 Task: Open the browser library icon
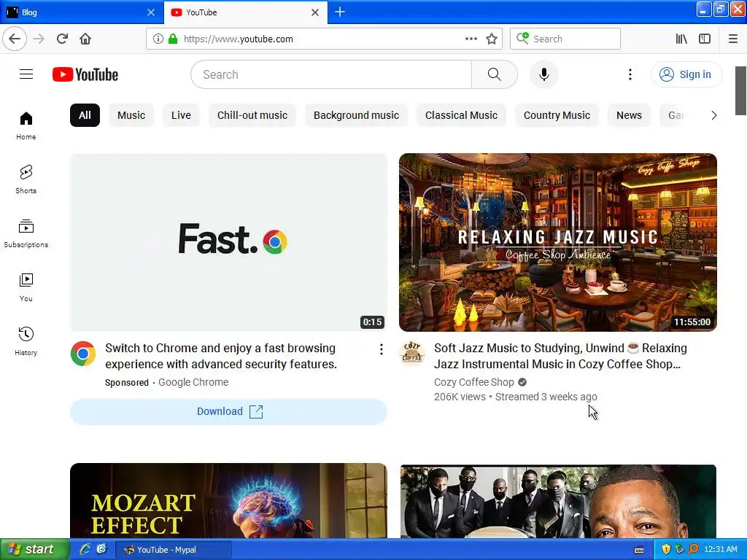681,39
